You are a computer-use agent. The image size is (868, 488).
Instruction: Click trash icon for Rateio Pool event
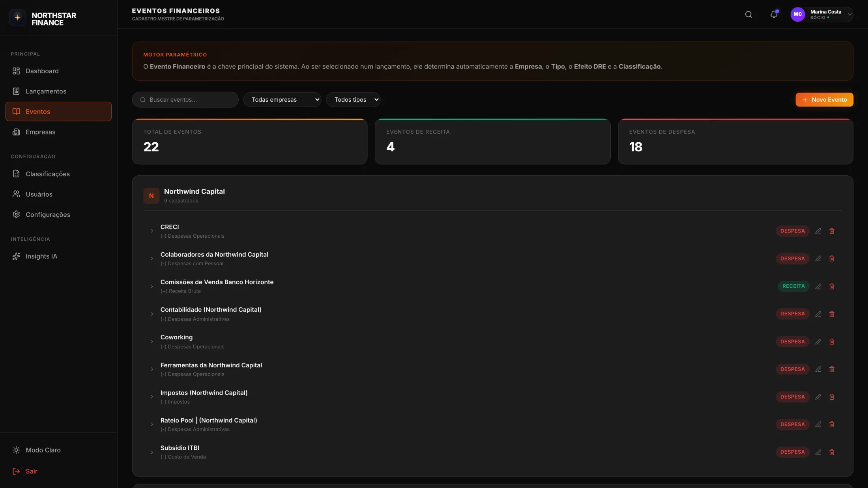pos(832,425)
